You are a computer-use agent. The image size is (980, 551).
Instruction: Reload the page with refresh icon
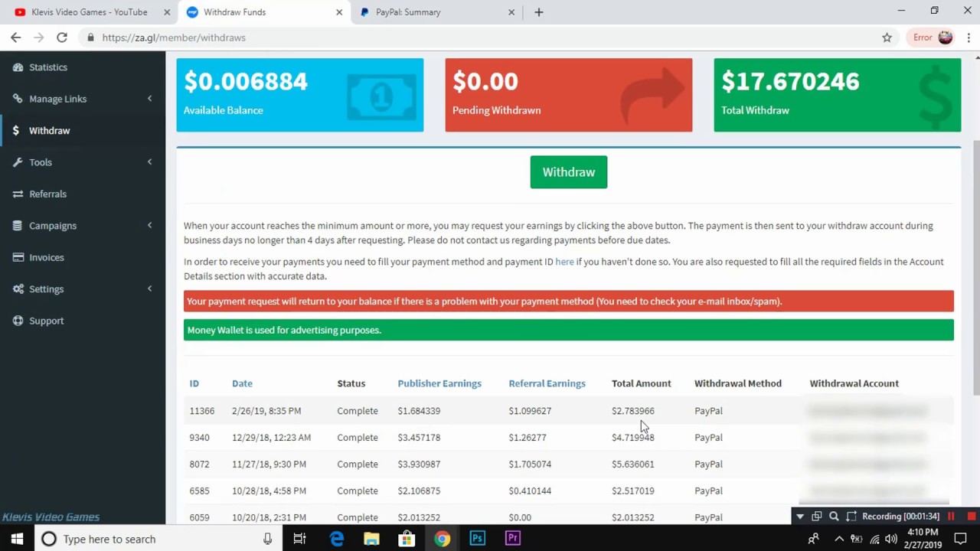point(62,37)
